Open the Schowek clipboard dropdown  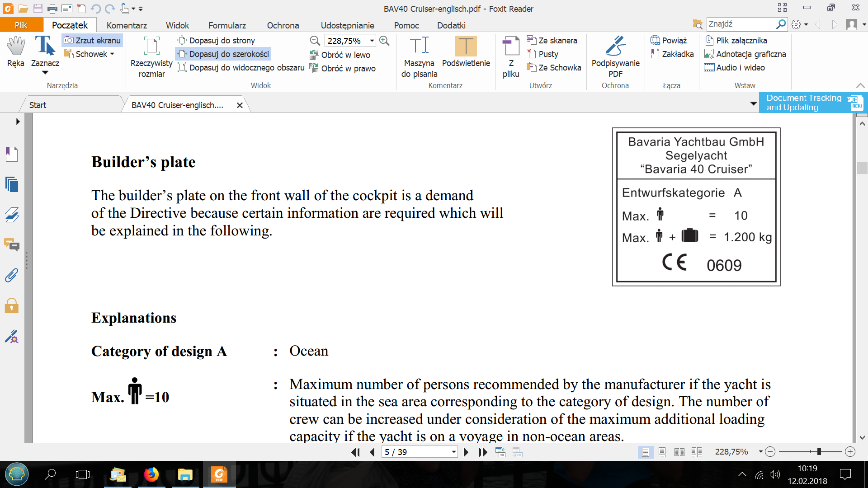pyautogui.click(x=89, y=54)
